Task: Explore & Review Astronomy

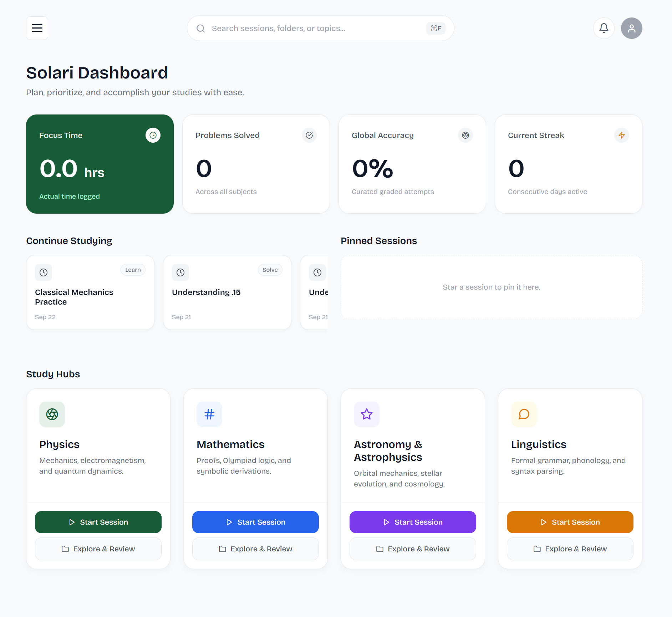Action: tap(413, 549)
